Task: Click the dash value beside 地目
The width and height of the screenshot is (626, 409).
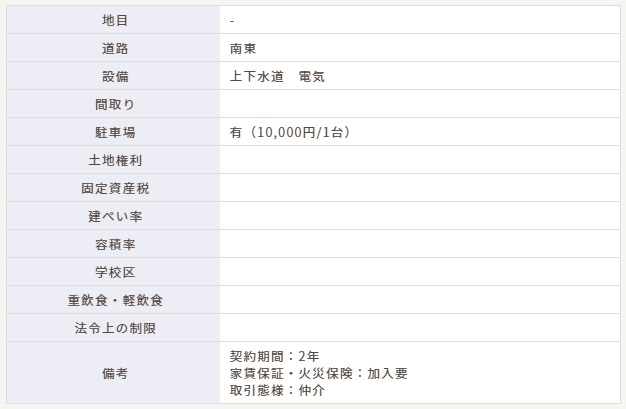Action: coord(232,20)
